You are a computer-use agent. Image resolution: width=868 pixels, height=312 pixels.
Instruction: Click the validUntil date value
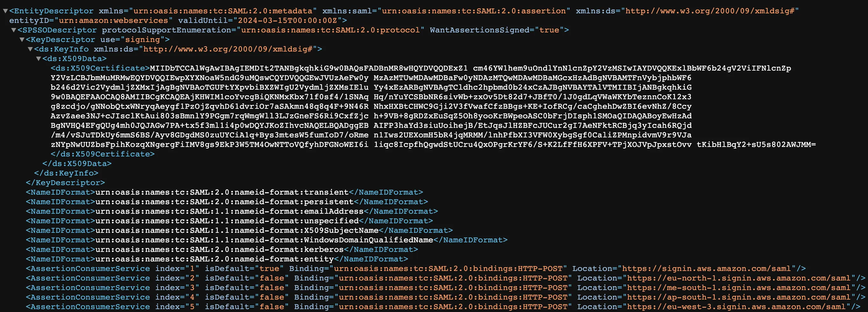(x=287, y=21)
